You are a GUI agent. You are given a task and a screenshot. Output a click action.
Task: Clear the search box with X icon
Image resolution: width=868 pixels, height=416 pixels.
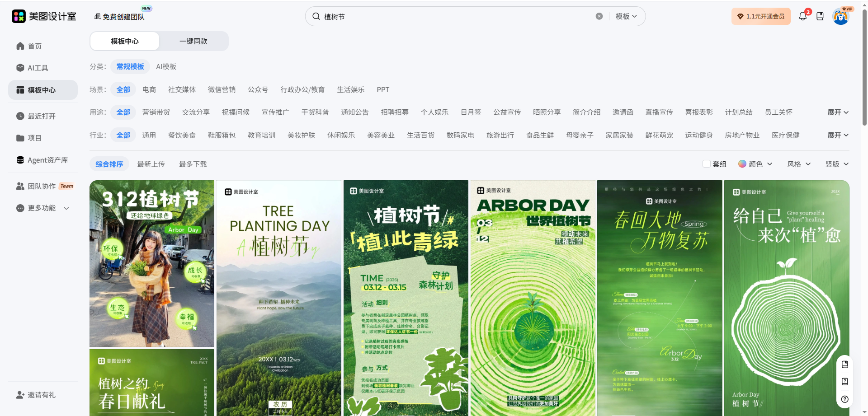pyautogui.click(x=599, y=16)
